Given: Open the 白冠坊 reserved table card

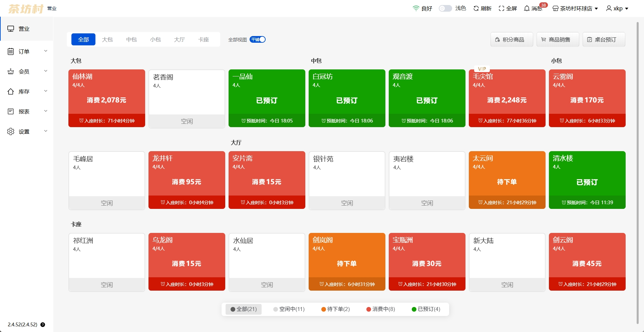Looking at the screenshot, I should point(347,98).
